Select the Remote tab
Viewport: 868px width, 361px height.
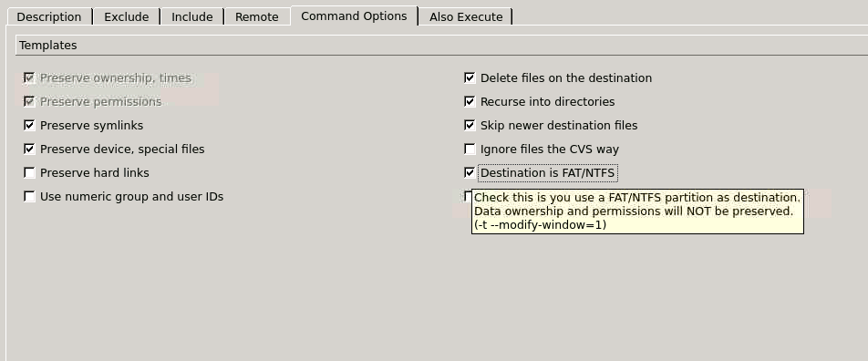pos(257,16)
